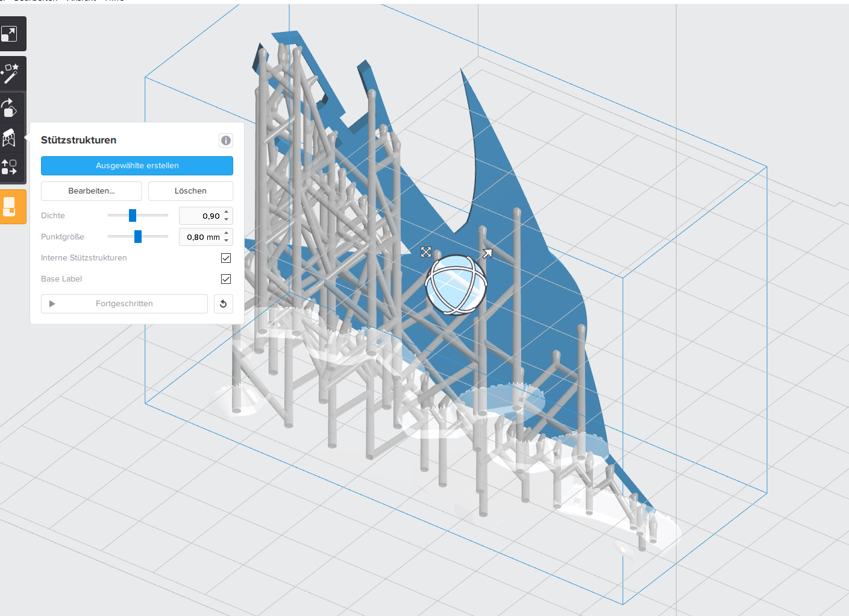Toggle the 'Base Label' checkbox

226,279
